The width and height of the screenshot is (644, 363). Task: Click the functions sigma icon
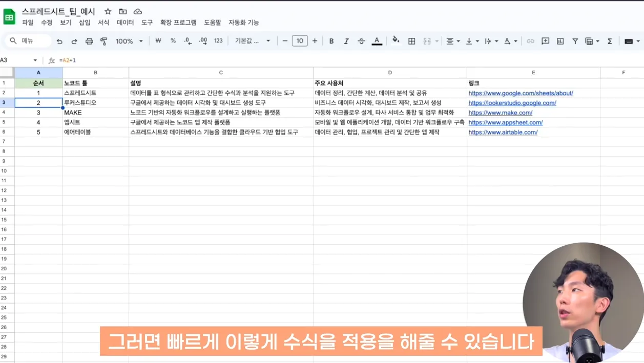tap(610, 41)
